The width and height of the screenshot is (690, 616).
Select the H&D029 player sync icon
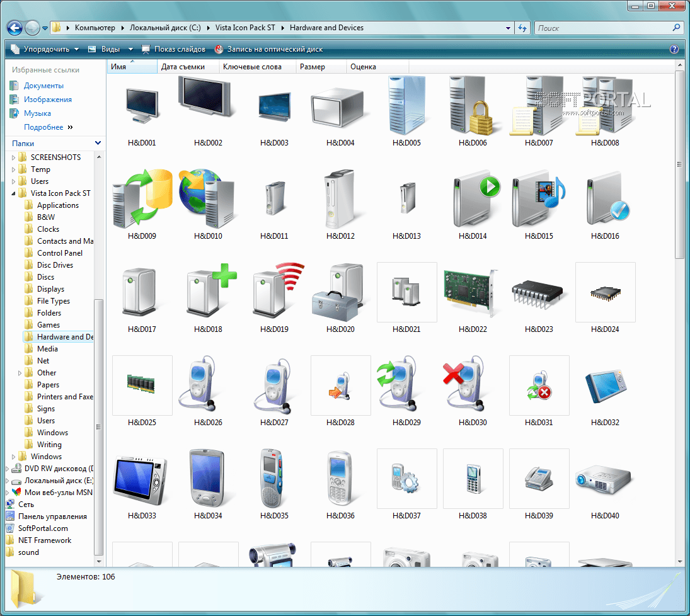[x=397, y=384]
